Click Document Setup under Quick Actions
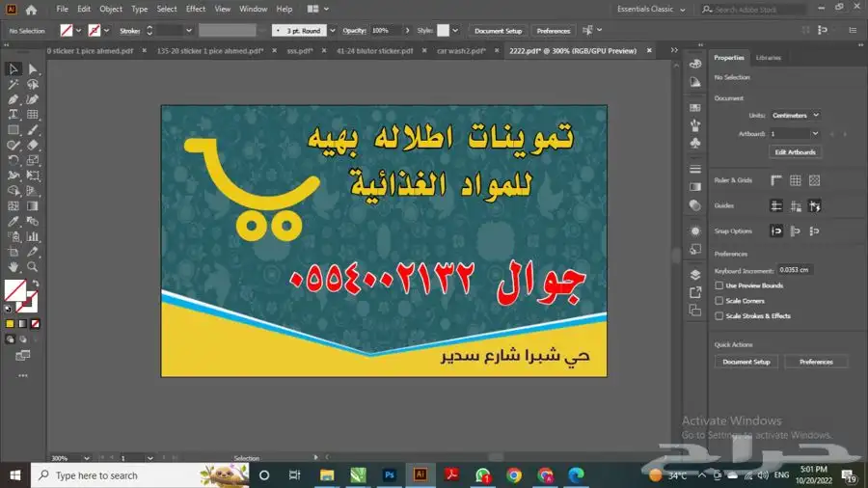Screen dimensions: 868x488 click(x=746, y=362)
